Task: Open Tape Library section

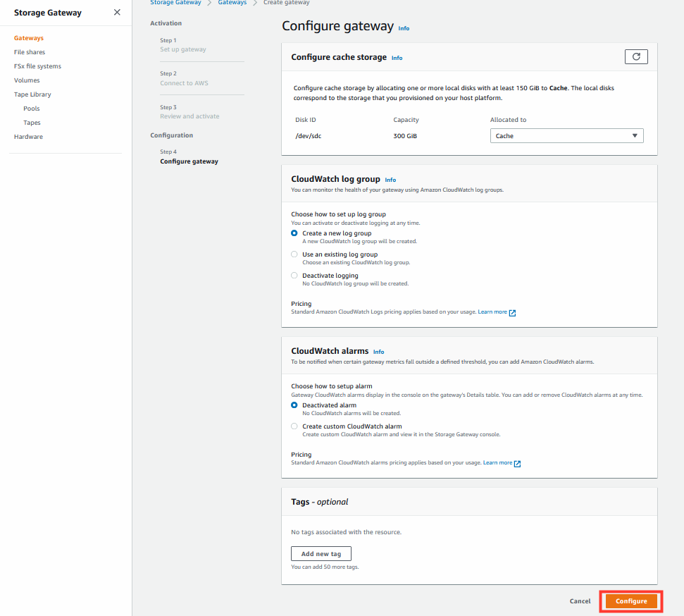Action: coord(32,94)
